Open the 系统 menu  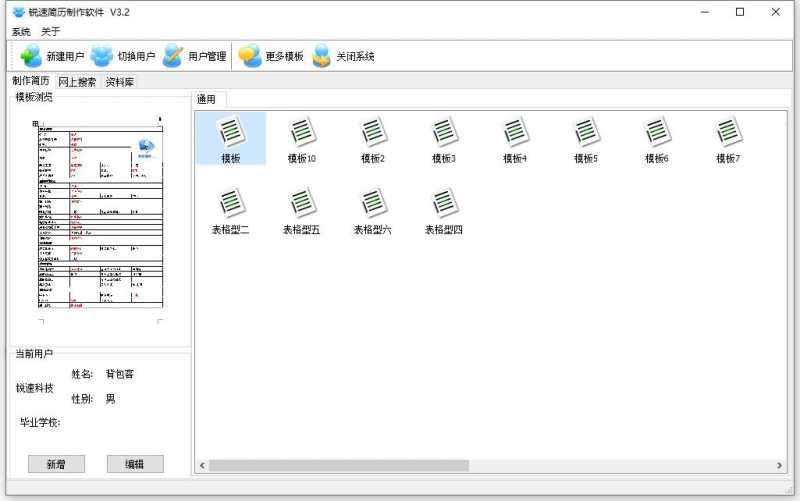click(x=21, y=31)
